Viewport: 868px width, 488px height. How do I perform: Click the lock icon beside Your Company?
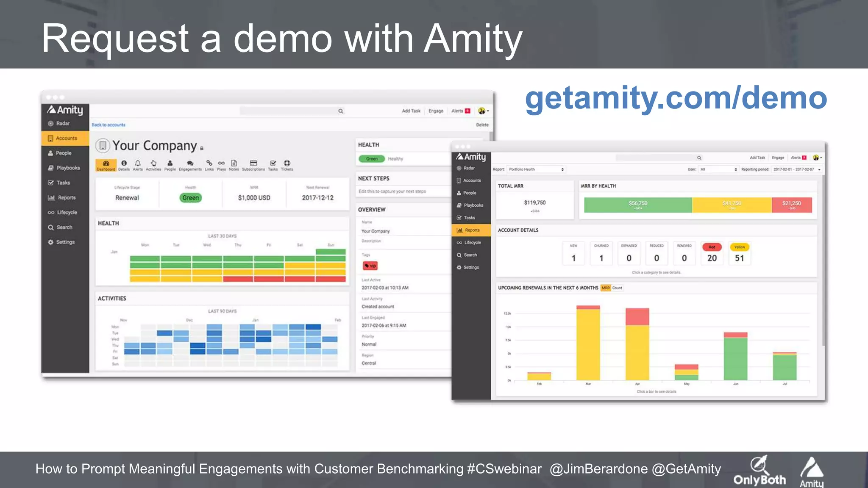202,148
